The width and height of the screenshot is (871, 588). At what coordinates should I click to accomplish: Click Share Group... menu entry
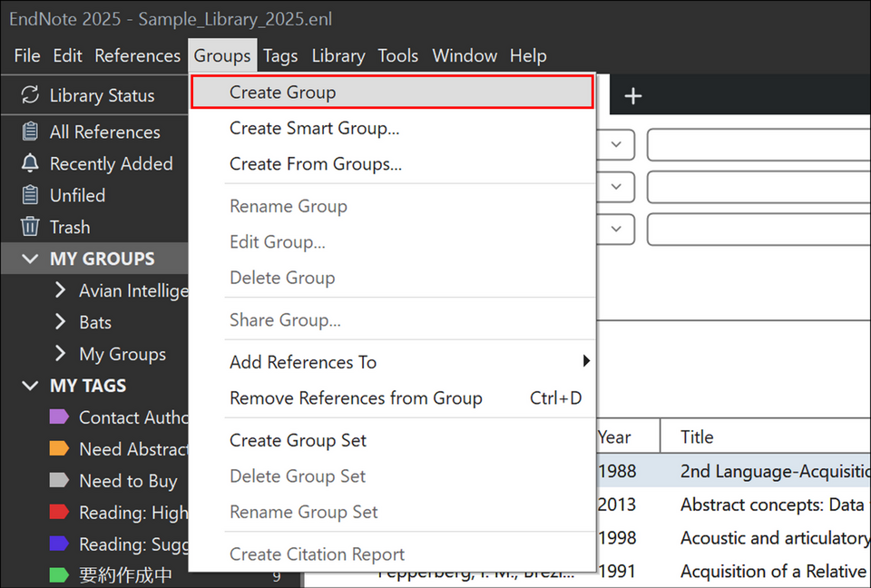point(392,319)
